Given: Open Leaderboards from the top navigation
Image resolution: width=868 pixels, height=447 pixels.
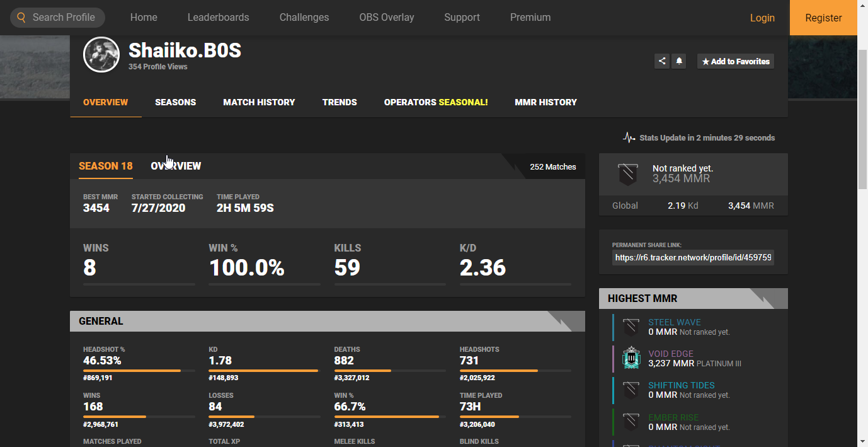Looking at the screenshot, I should [218, 18].
